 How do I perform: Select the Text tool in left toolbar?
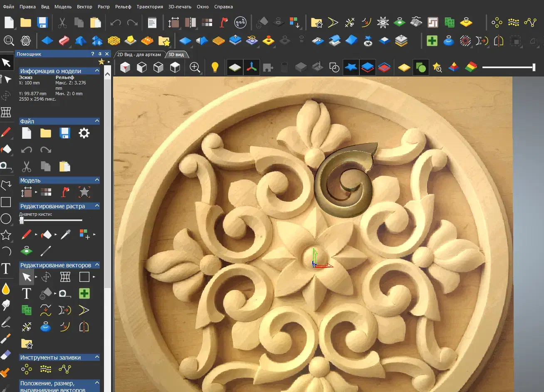pos(6,269)
